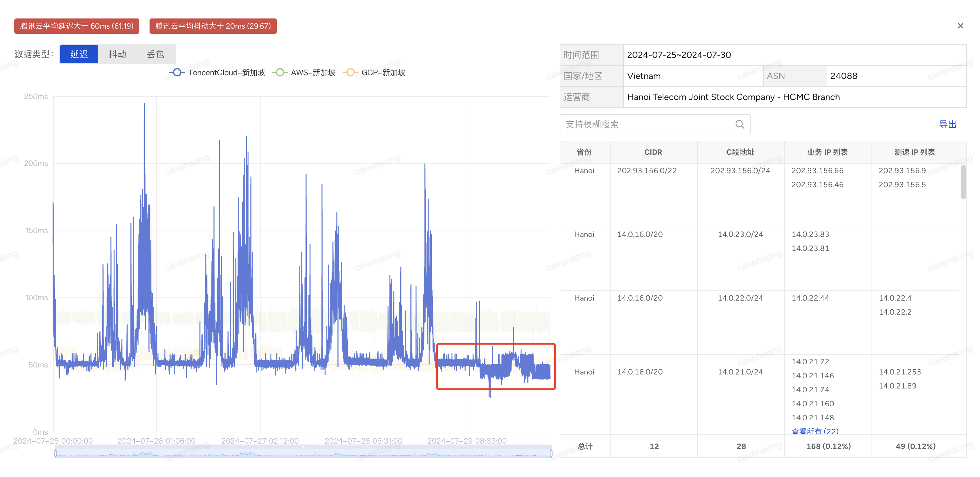Switch data type to 抖动
This screenshot has height=477, width=980.
click(x=117, y=54)
